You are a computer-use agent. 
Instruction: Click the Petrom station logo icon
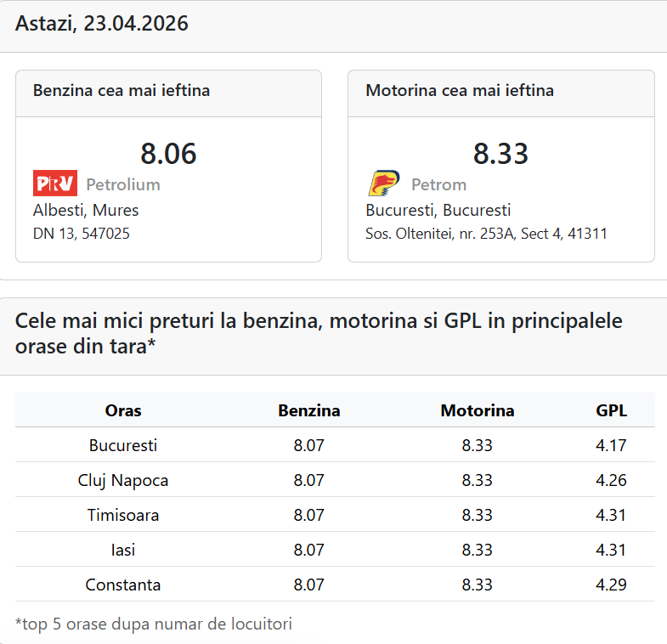pos(384,184)
